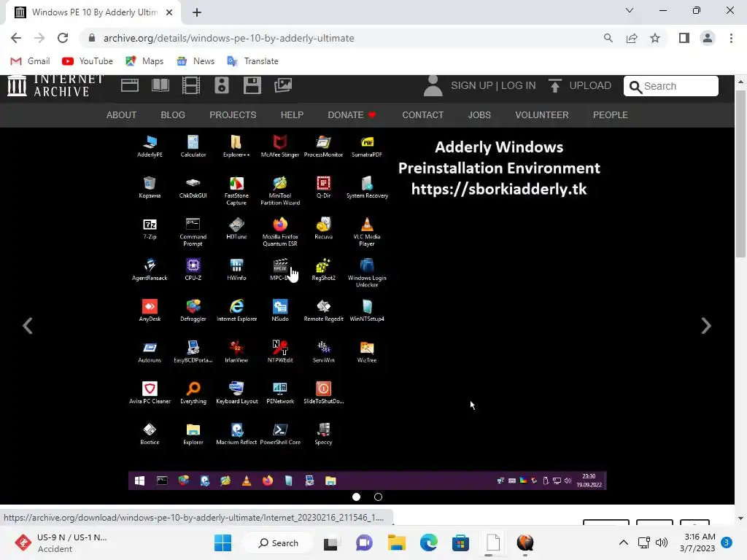Click the share page icon in address bar
Viewport: 747px width, 560px height.
(632, 38)
